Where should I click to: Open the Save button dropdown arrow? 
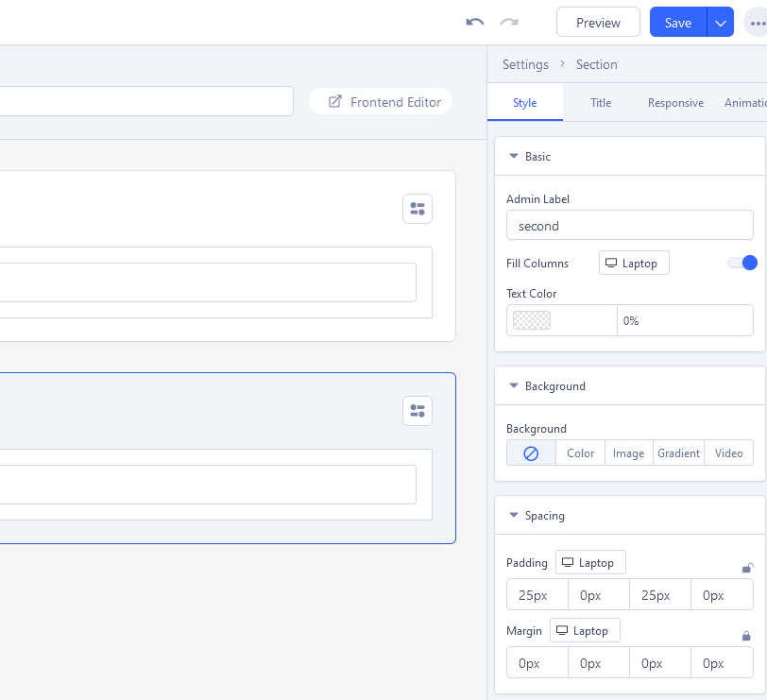pyautogui.click(x=721, y=23)
